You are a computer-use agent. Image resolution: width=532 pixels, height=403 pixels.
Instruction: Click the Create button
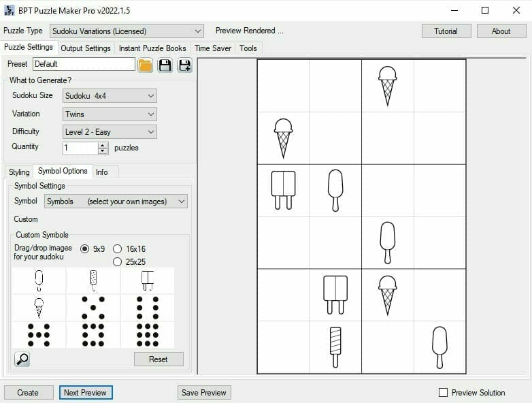click(28, 393)
